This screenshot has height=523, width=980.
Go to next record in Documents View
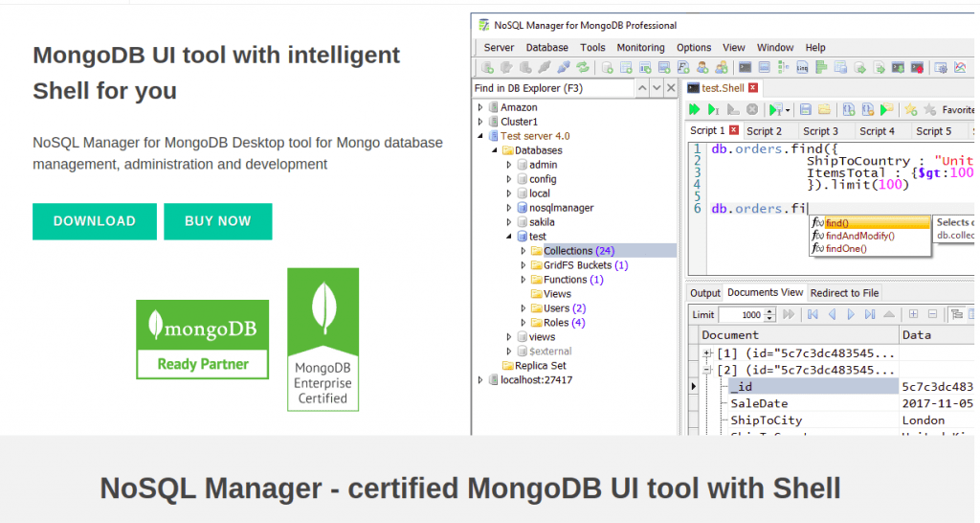click(851, 315)
